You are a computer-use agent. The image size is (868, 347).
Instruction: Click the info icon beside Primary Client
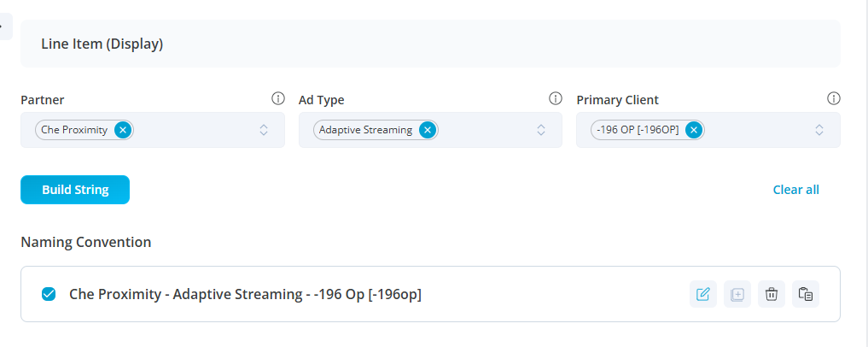tap(834, 99)
